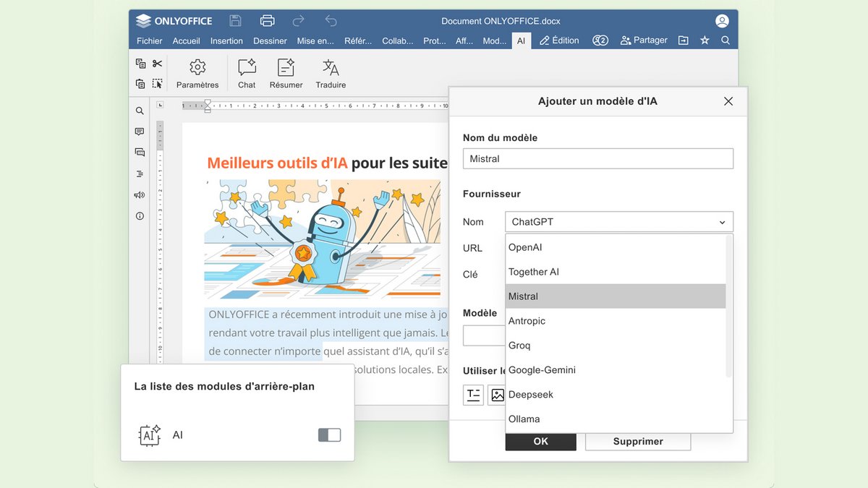Switch to the Accueil tab
Image resolution: width=868 pixels, height=488 pixels.
pyautogui.click(x=186, y=41)
